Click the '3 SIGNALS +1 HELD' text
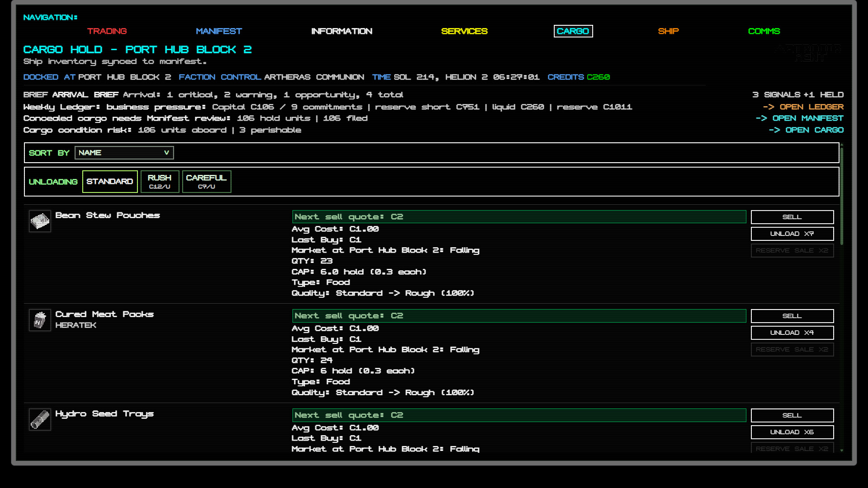 pos(798,94)
